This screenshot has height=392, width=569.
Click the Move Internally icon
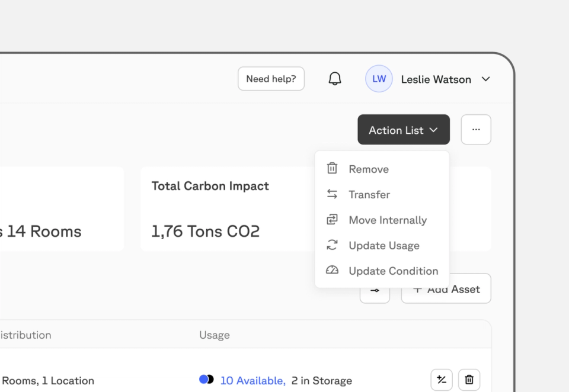[332, 219]
